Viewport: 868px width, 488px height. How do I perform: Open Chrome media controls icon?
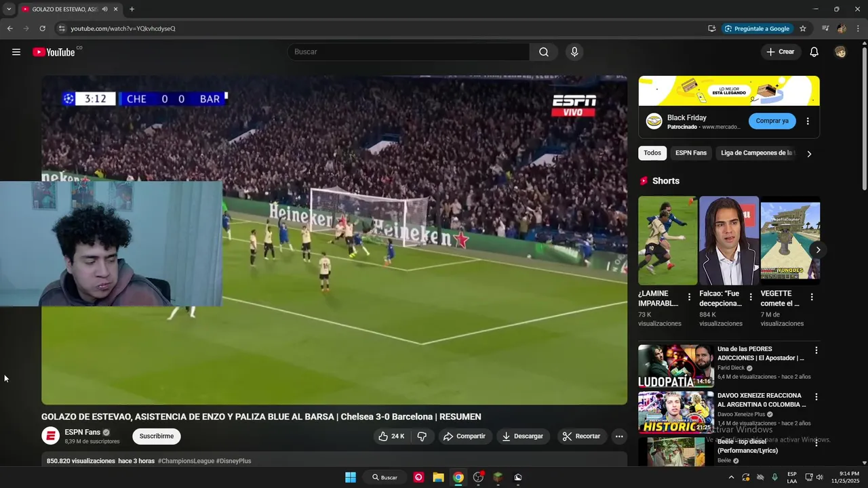tap(825, 28)
